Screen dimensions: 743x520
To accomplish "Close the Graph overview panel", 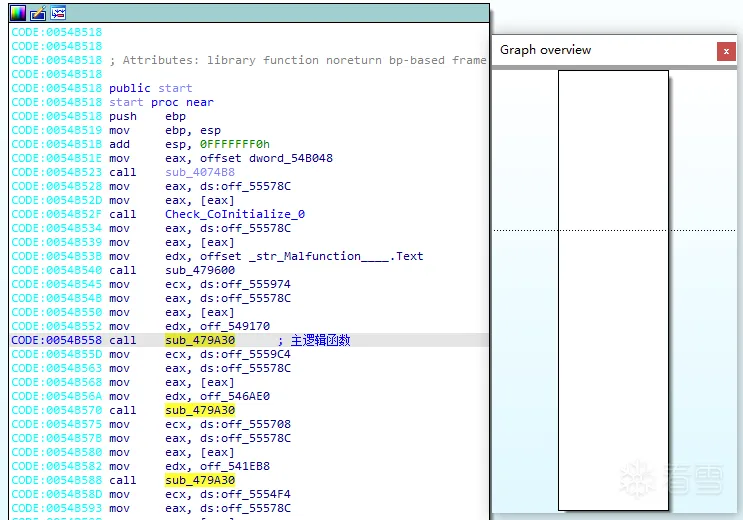I will tap(726, 51).
